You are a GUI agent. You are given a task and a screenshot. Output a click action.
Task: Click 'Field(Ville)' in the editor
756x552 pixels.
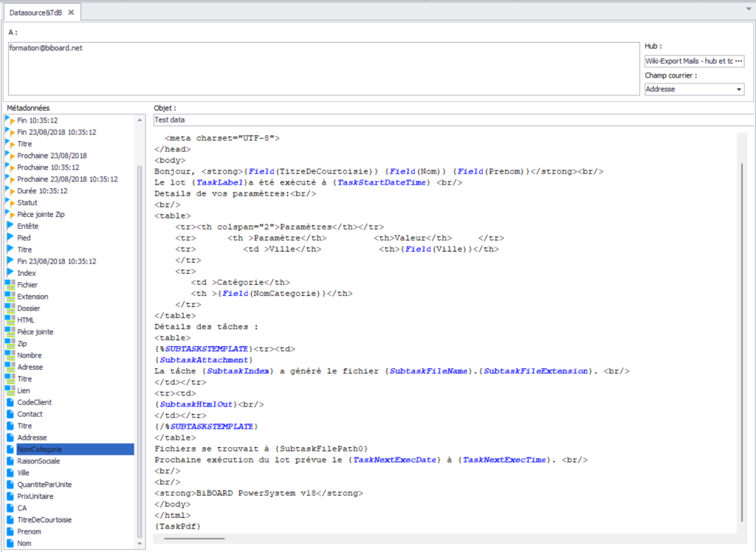435,249
